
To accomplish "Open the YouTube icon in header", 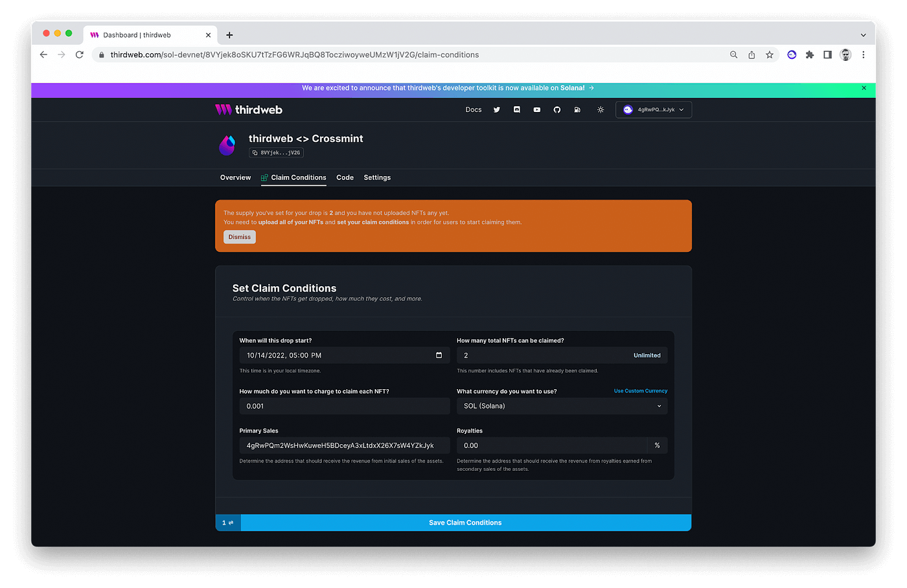I will click(537, 110).
